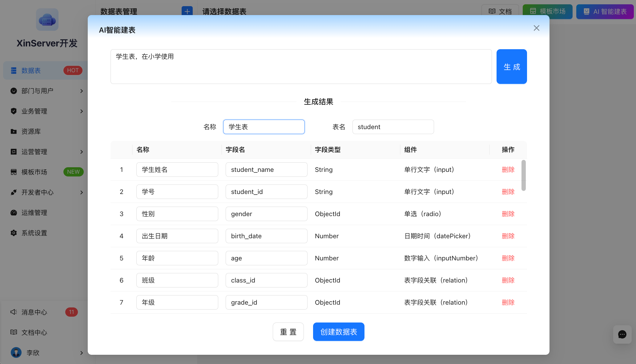636x364 pixels.
Task: Delete the 性别 field via 删除
Action: coord(508,214)
